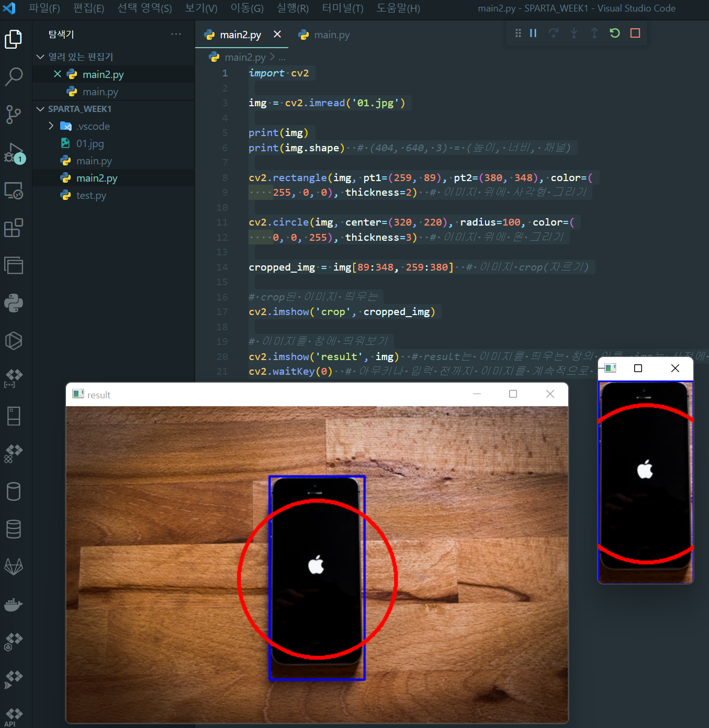Open the single cylinder database icon
Image resolution: width=709 pixels, height=728 pixels.
click(x=14, y=491)
